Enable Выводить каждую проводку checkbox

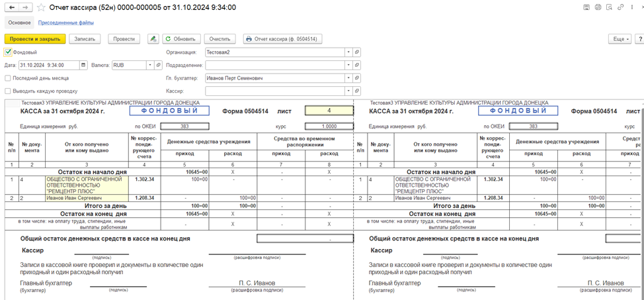coord(8,91)
